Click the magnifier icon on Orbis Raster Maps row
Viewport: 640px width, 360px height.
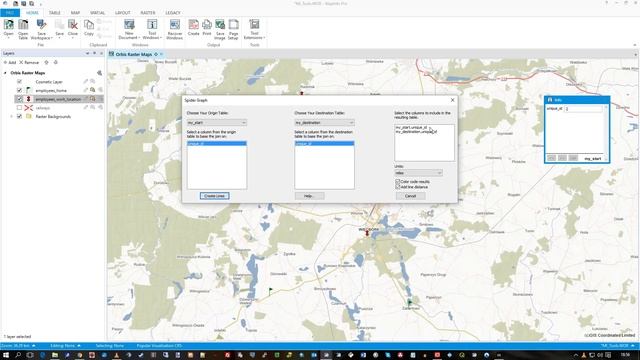tap(99, 73)
